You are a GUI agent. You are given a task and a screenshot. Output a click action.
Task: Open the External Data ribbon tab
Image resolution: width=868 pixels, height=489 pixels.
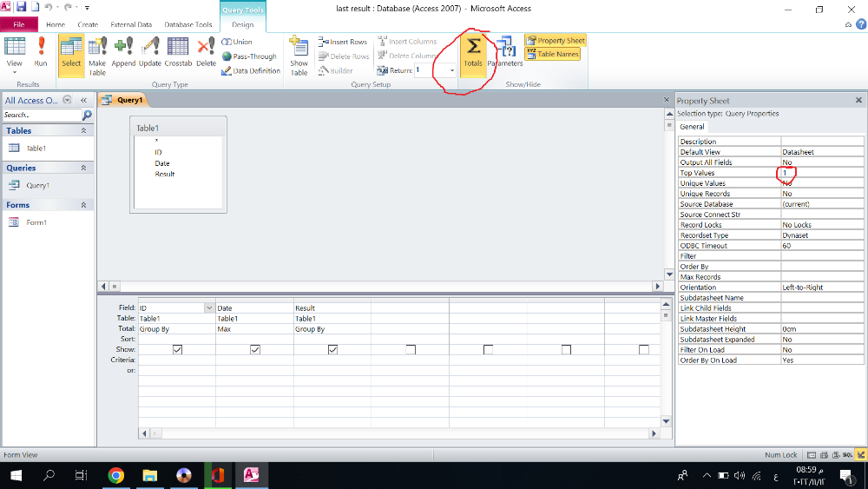(131, 24)
